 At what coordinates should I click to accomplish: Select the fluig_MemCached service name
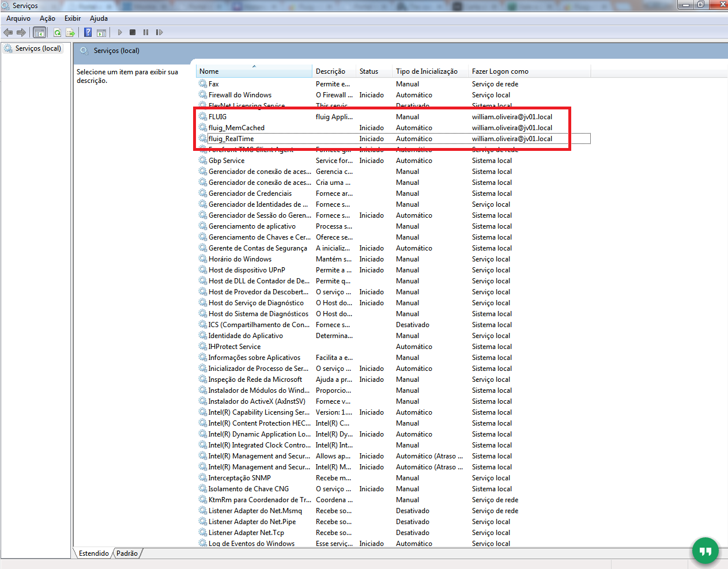236,127
